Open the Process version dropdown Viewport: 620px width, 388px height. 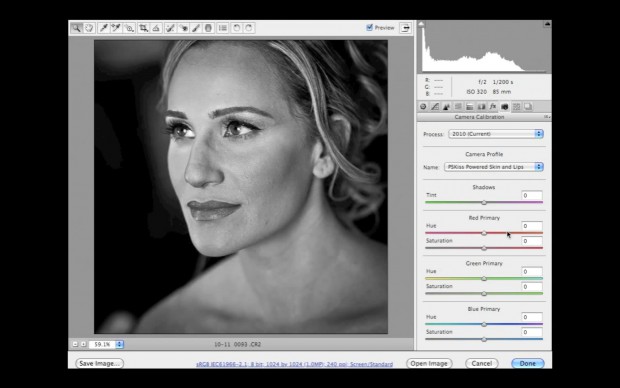pyautogui.click(x=496, y=134)
